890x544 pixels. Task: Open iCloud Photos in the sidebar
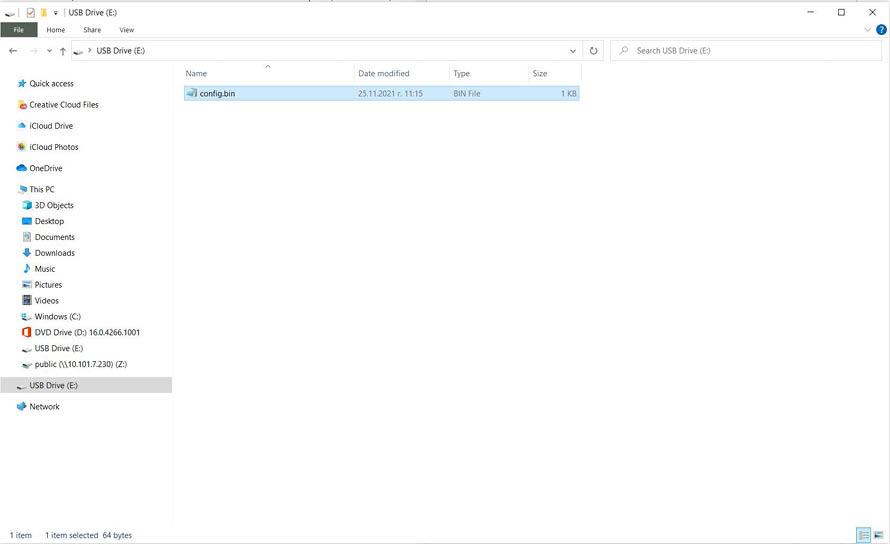tap(53, 147)
